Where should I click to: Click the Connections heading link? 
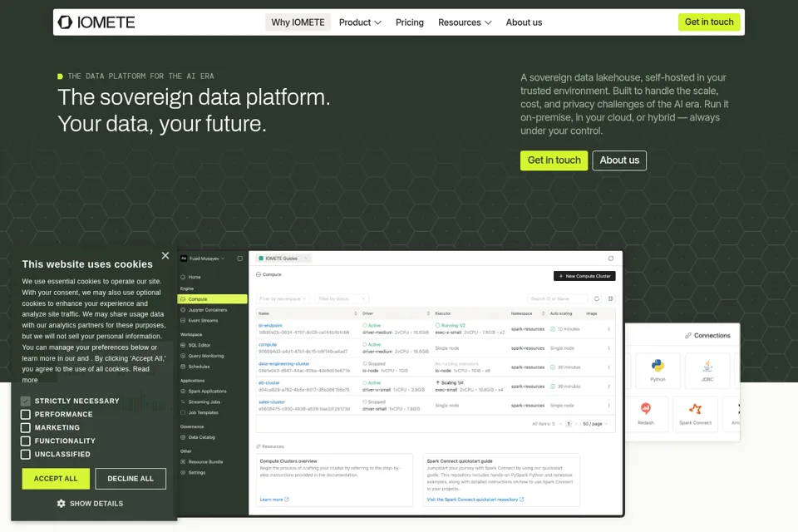click(707, 336)
